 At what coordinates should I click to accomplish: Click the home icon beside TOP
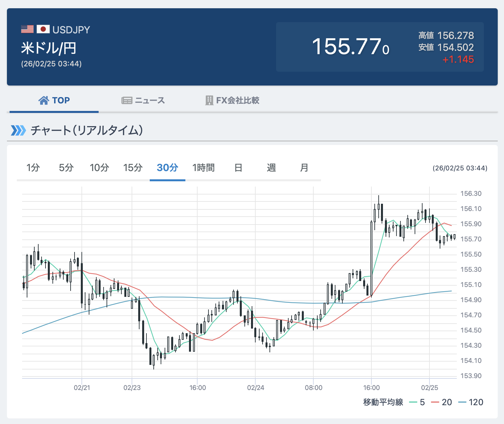44,100
